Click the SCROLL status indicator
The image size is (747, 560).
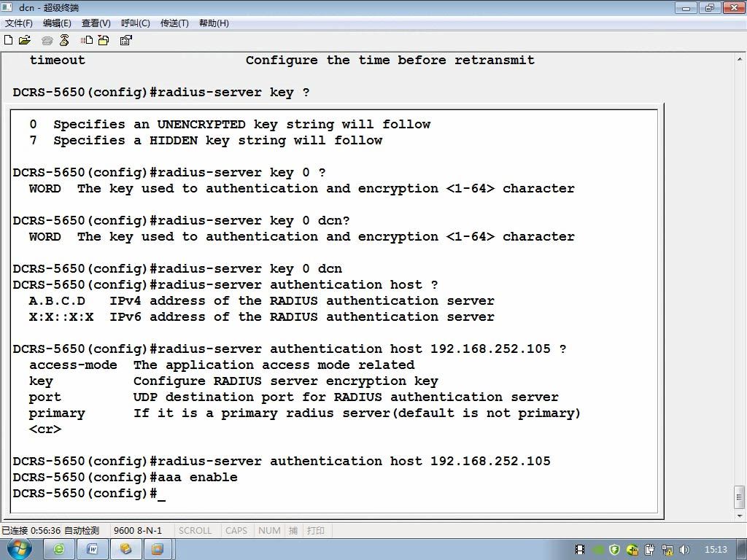(195, 531)
